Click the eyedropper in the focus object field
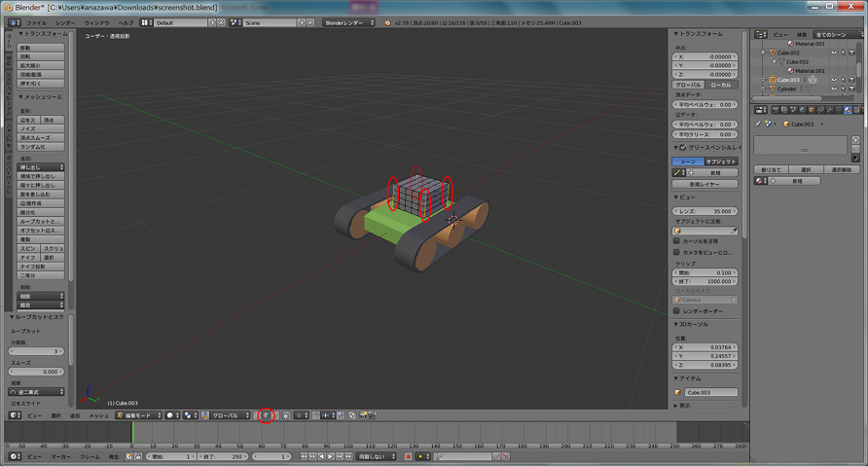 [x=734, y=231]
